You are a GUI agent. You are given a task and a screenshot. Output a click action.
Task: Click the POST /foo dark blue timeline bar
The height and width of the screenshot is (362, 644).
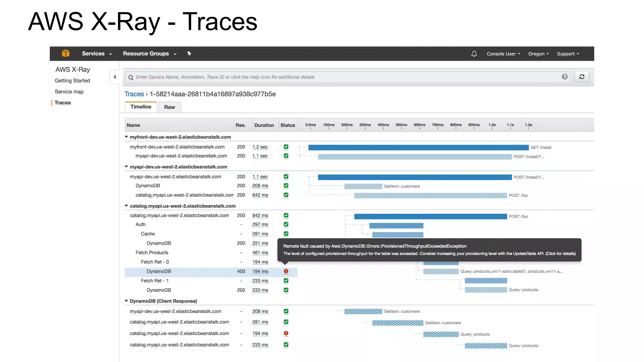430,217
